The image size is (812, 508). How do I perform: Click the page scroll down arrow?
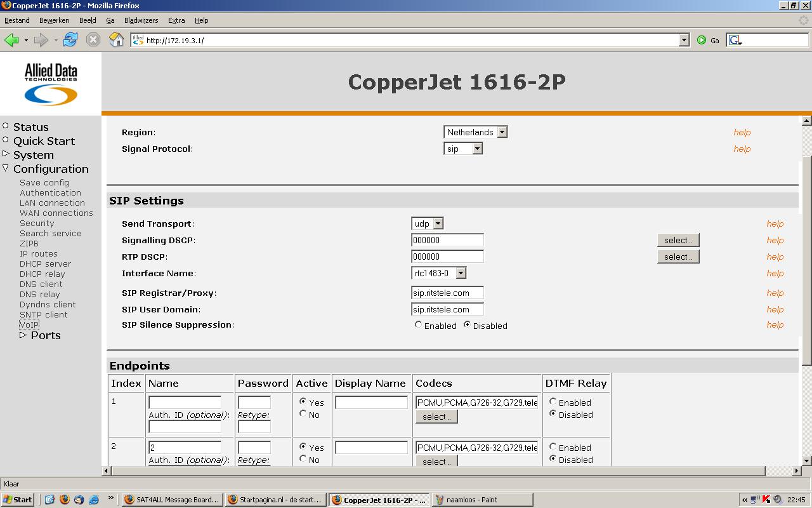tap(807, 461)
